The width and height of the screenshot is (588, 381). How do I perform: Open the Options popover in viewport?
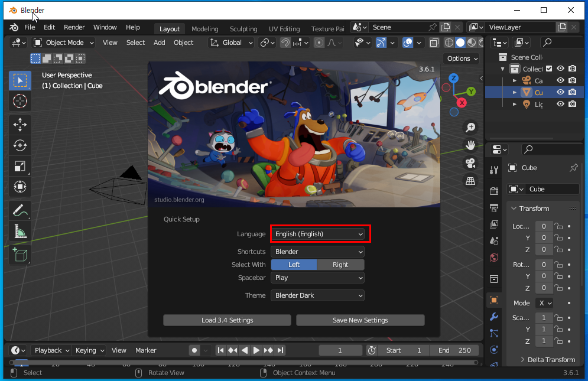462,58
